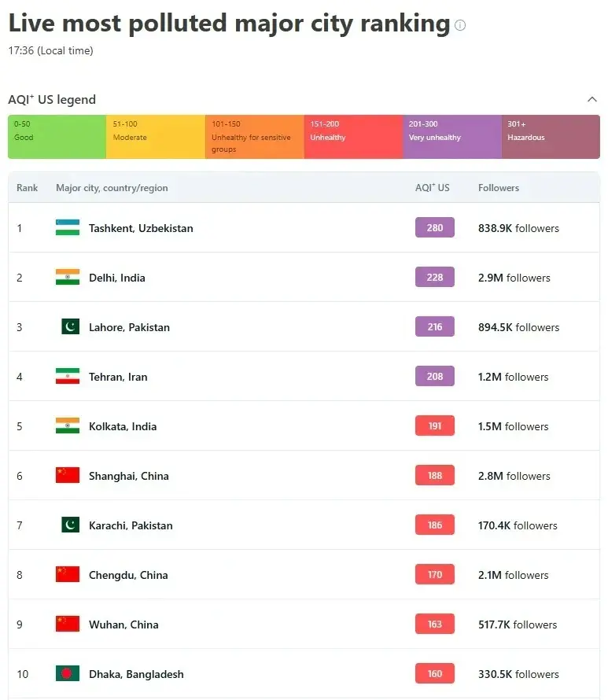Click the India flag next to Kolkata
Screen dimensions: 608x700
(x=68, y=426)
